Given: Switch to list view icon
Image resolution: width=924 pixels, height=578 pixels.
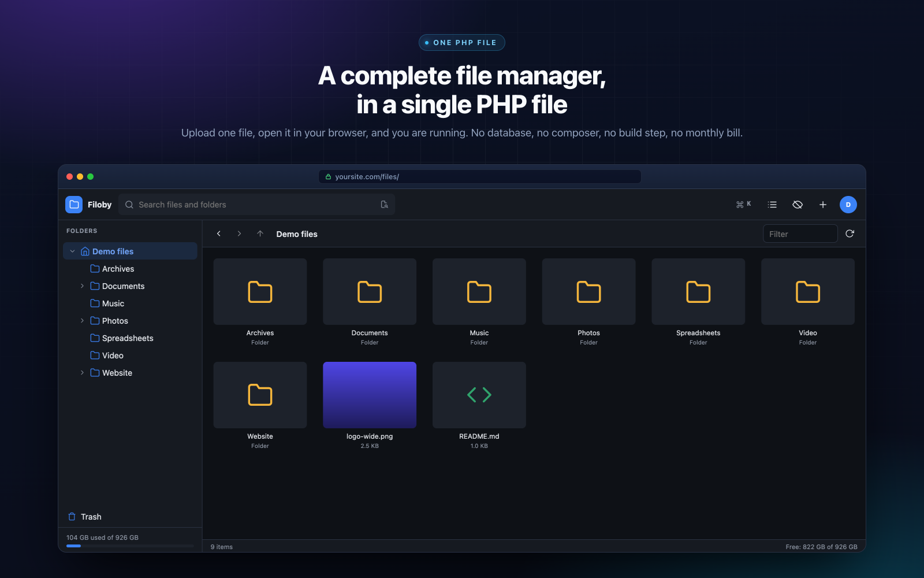Looking at the screenshot, I should coord(772,205).
